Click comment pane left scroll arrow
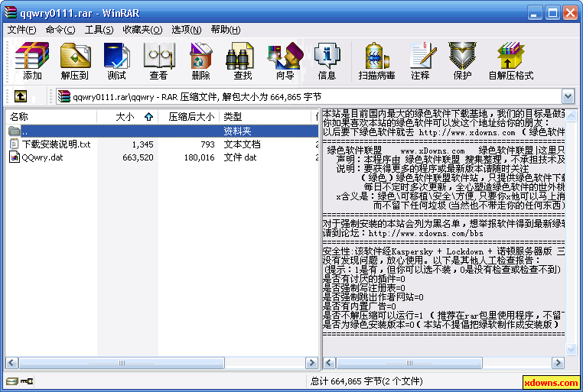Screen dimensions: 583x392 click(x=329, y=363)
